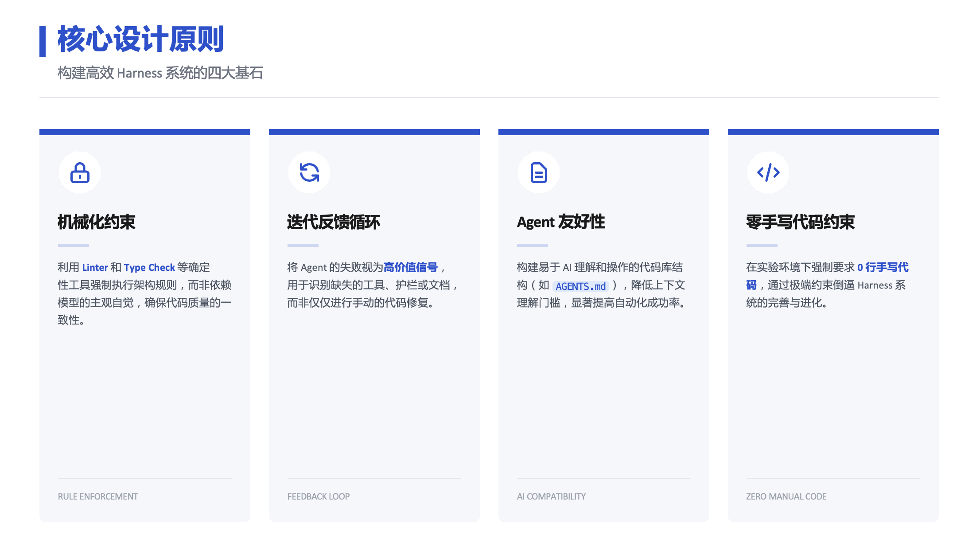
Task: Click the document file icon
Action: pyautogui.click(x=539, y=173)
